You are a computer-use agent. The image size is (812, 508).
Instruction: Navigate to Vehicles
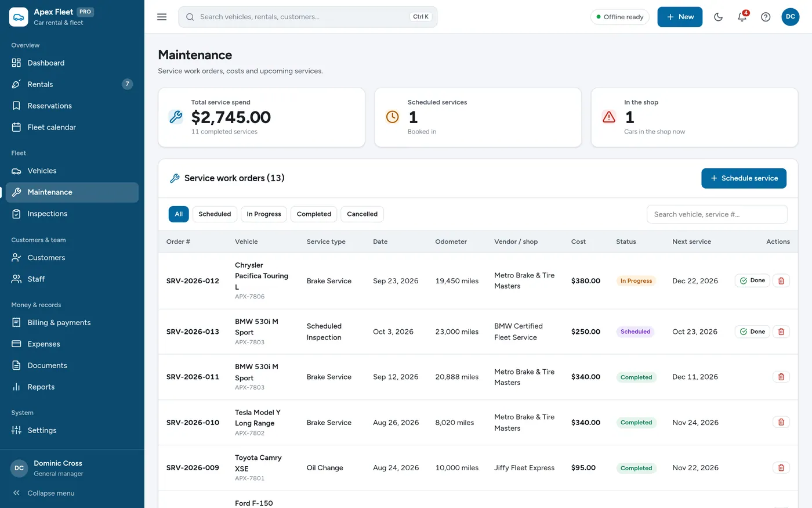point(72,171)
